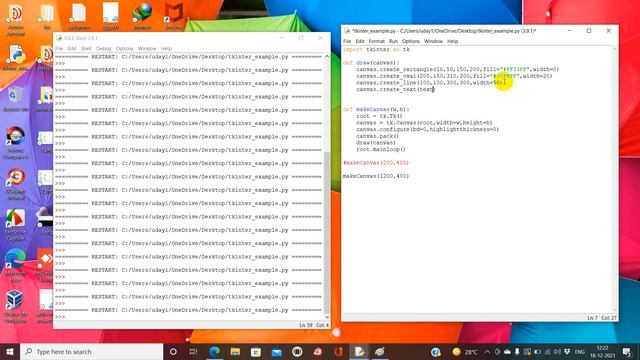Click the 'Ln: 59 Col: 4' Shell status

(313, 325)
